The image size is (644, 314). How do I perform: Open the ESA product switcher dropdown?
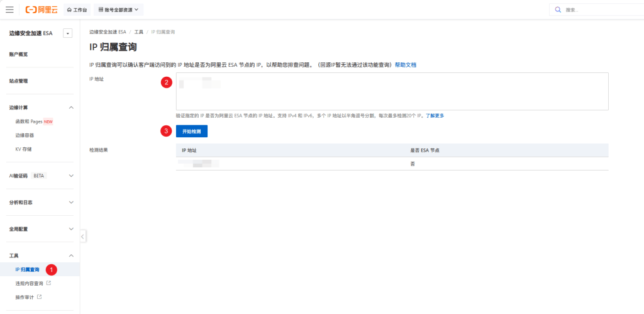coord(68,33)
